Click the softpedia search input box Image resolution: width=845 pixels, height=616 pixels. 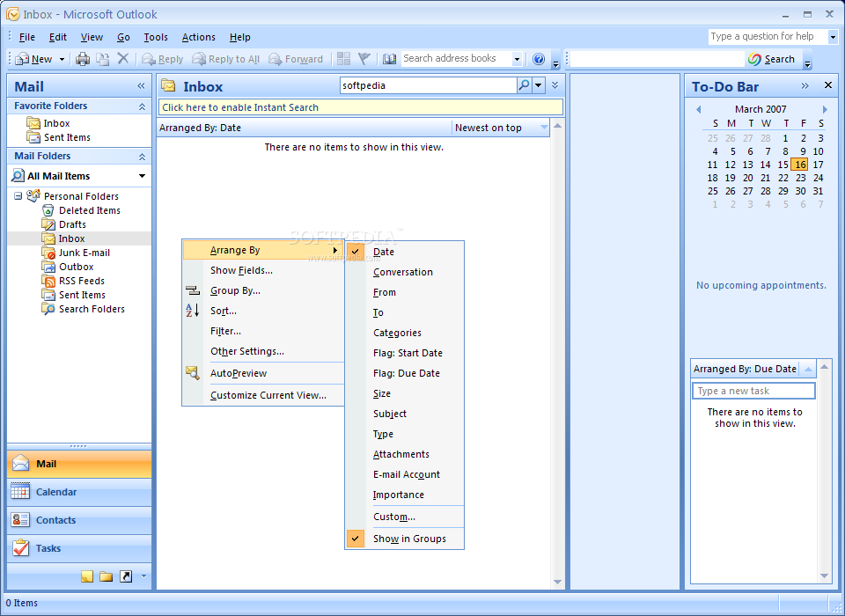pos(429,85)
